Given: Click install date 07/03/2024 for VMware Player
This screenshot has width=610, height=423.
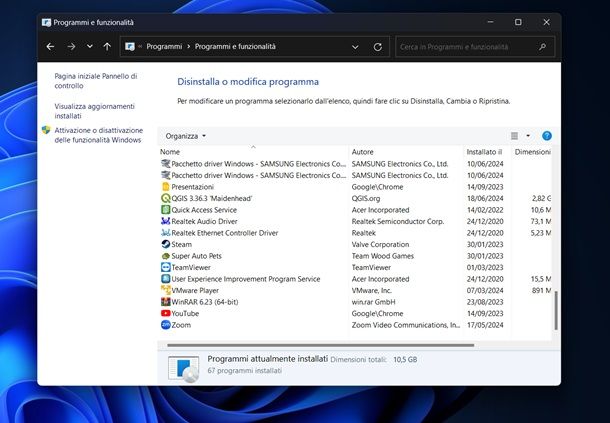Looking at the screenshot, I should click(x=485, y=290).
